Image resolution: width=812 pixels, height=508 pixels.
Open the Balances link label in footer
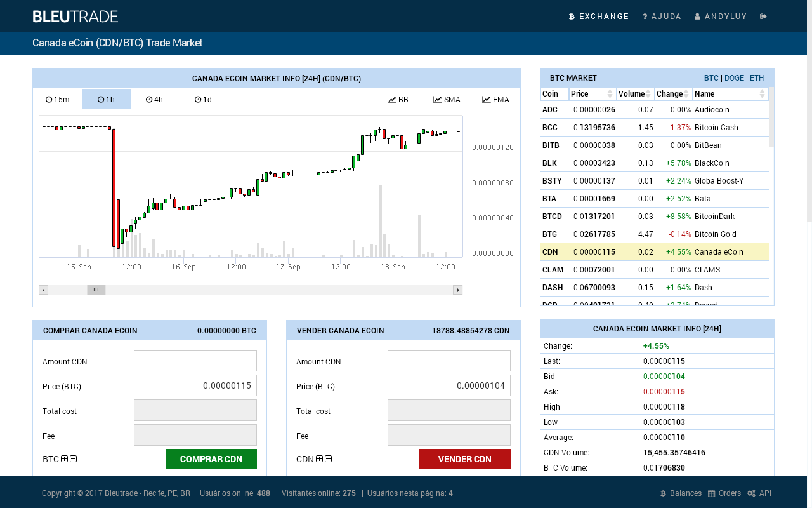[x=686, y=493]
